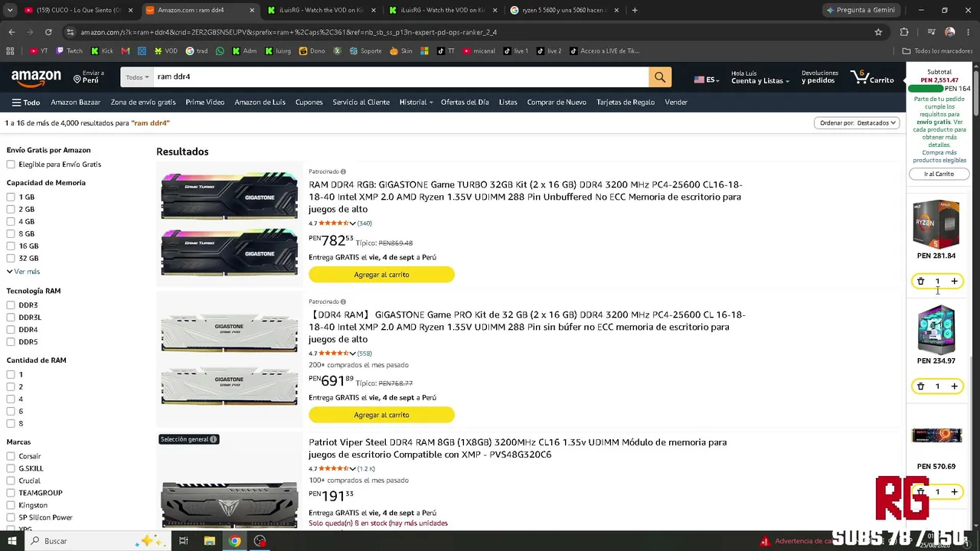The width and height of the screenshot is (980, 551).
Task: Open Patriot Viper Steel DDR4 product title
Action: (x=518, y=448)
